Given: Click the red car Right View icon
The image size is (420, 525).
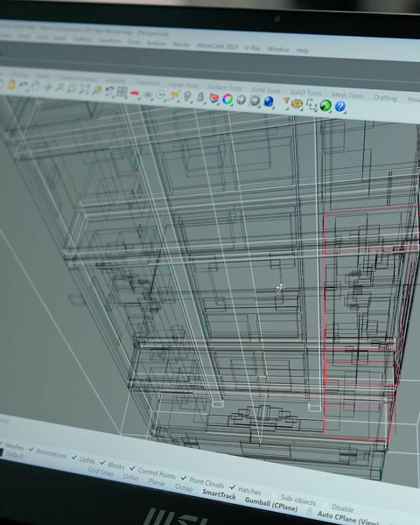Looking at the screenshot, I should click(x=135, y=93).
